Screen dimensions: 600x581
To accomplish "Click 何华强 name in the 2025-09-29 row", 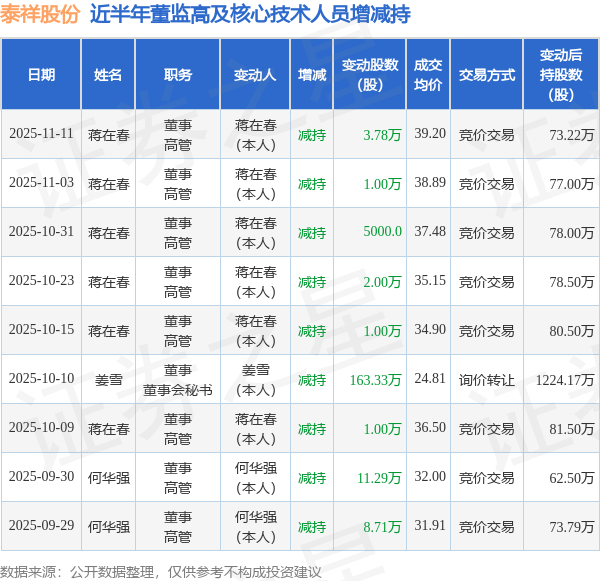I will point(109,527).
